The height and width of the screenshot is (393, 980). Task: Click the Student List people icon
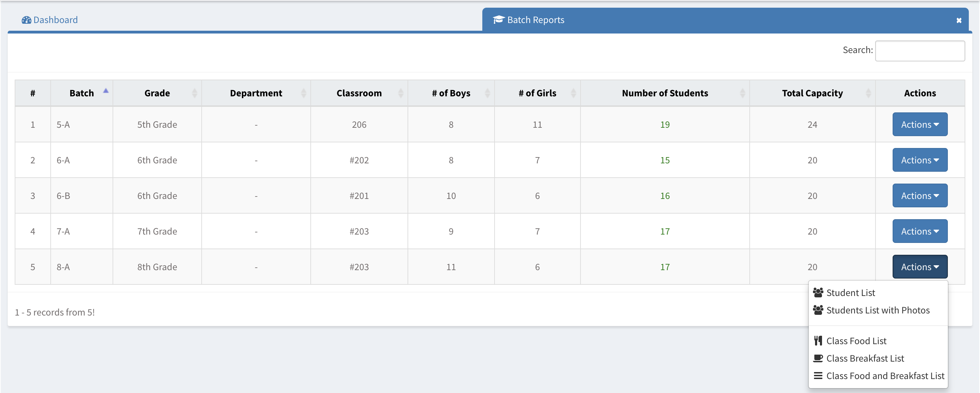[x=818, y=293]
